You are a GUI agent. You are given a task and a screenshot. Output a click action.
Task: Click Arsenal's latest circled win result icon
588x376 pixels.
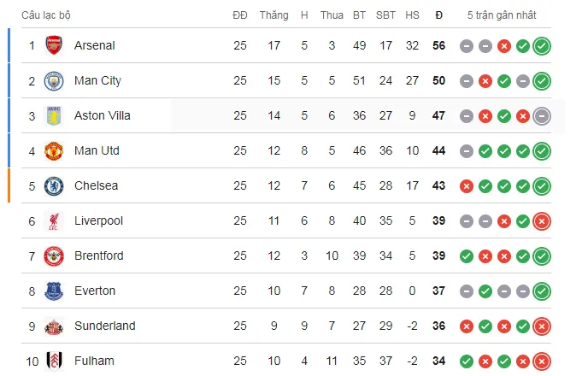(541, 46)
